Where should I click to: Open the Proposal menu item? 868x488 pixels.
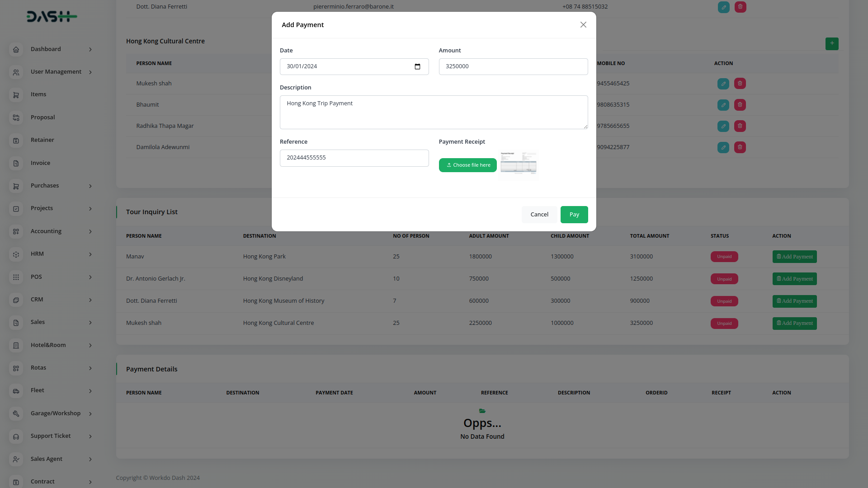click(x=42, y=117)
